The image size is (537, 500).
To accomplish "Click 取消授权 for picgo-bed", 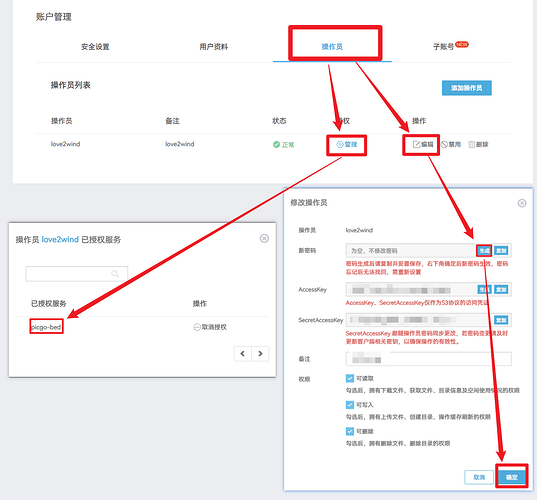I will 210,327.
